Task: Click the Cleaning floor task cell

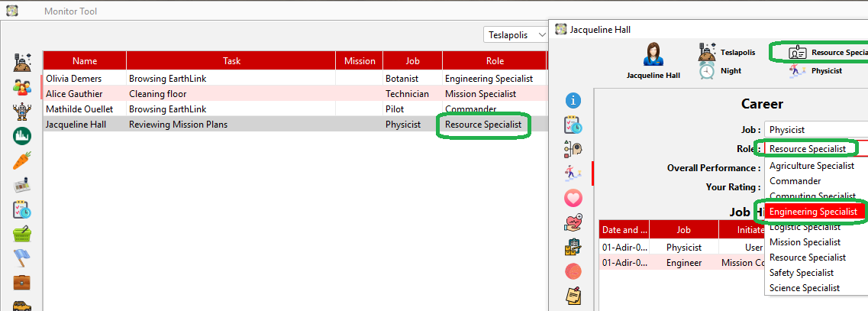Action: [231, 94]
